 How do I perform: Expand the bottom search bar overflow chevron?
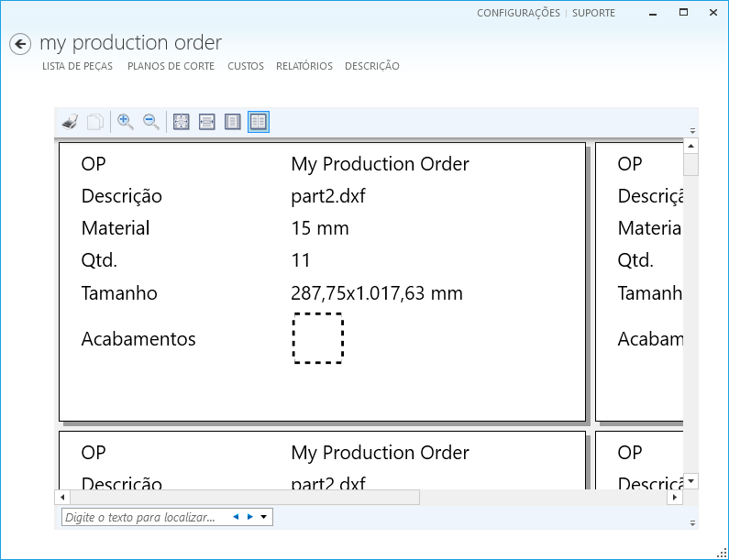(692, 523)
